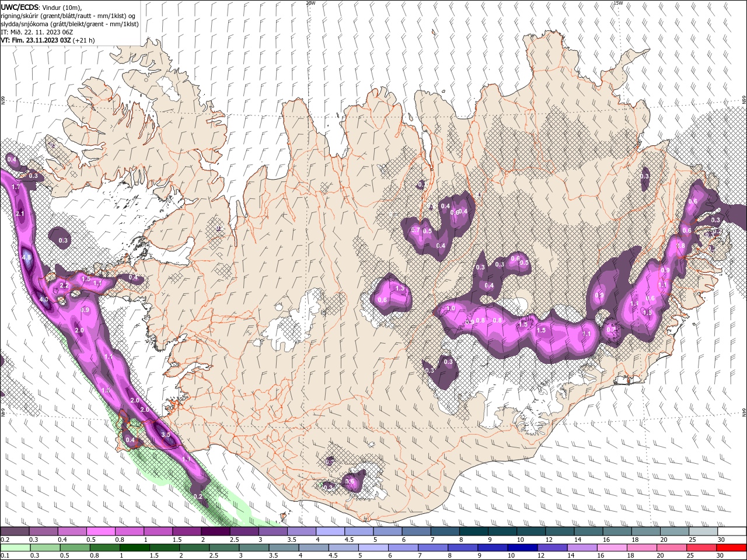Click the '15W' longitude label at top

pyautogui.click(x=618, y=3)
